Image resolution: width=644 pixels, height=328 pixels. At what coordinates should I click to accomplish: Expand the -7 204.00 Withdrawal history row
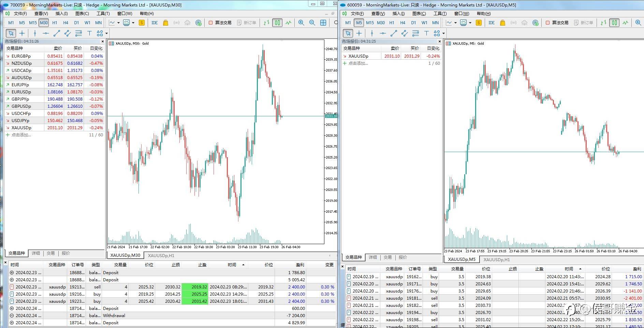pos(12,316)
